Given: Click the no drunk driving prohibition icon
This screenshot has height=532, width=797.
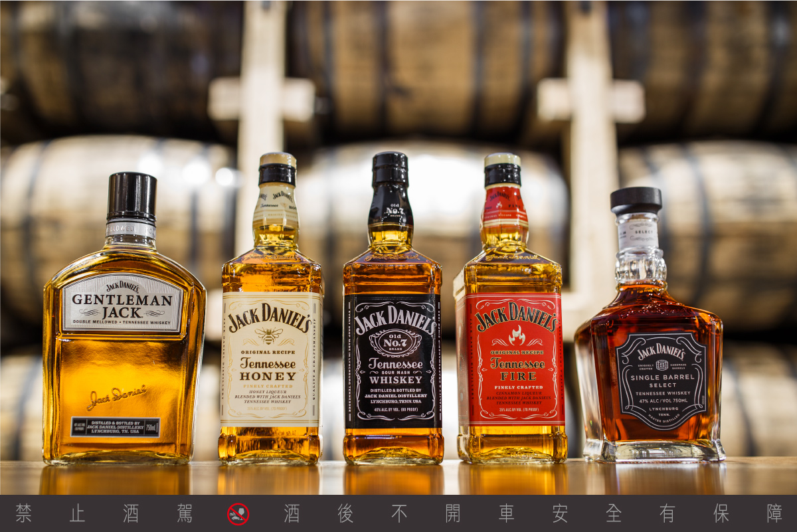Looking at the screenshot, I should click(238, 513).
